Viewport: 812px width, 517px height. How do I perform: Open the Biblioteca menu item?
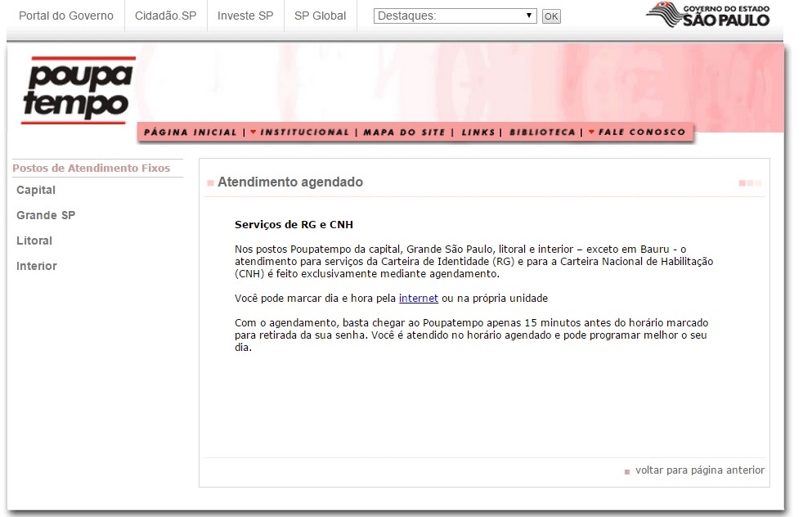tap(542, 133)
